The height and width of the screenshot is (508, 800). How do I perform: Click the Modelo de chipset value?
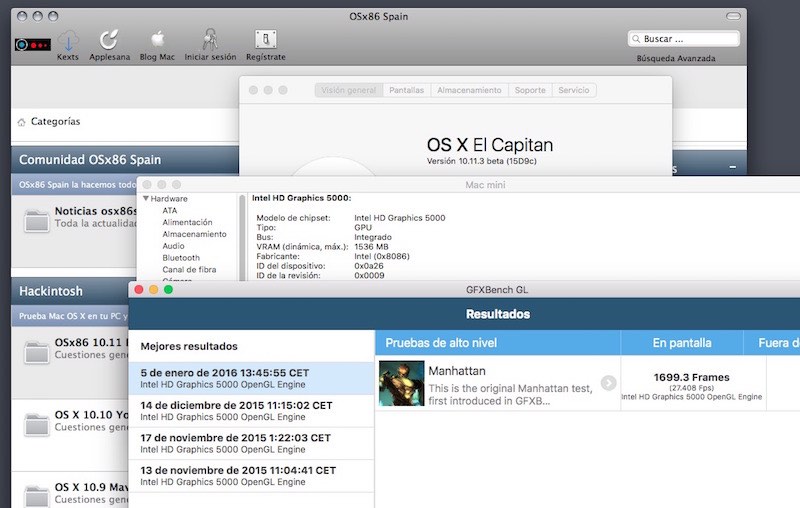pos(399,218)
